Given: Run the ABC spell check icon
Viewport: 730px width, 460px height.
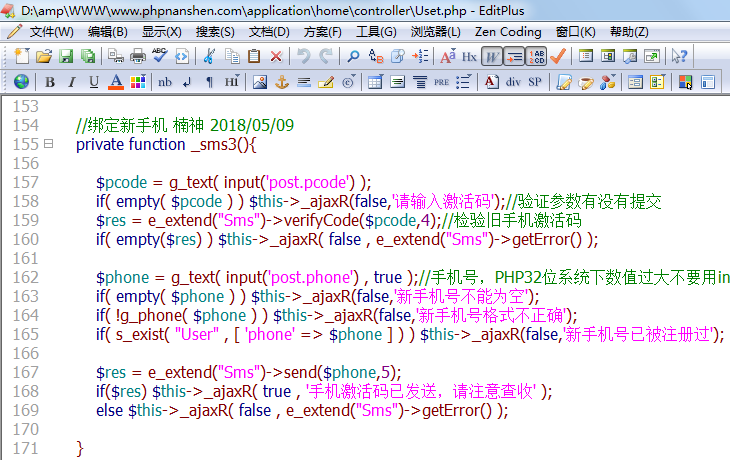Looking at the screenshot, I should pos(160,55).
